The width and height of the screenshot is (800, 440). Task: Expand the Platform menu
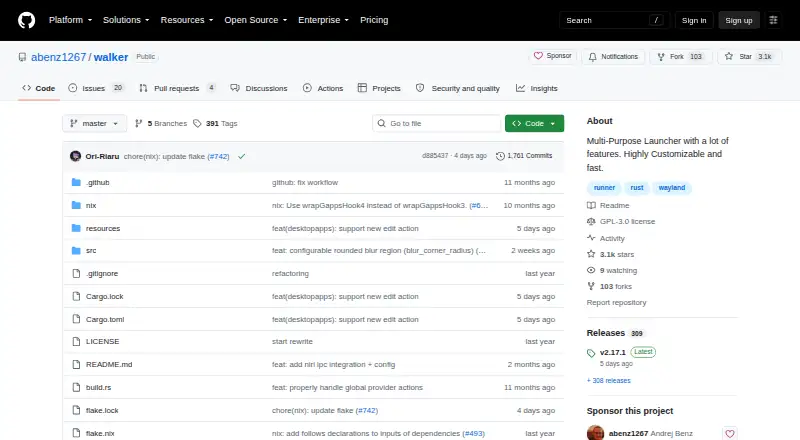[x=70, y=20]
